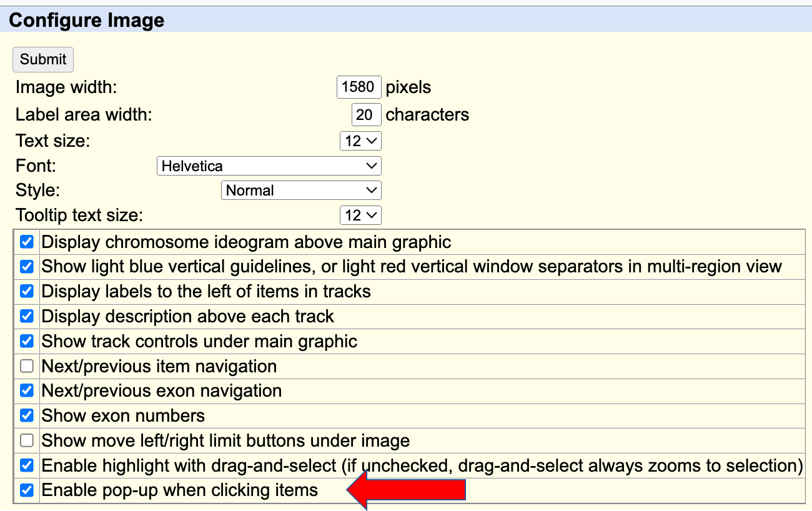Screen dimensions: 812x511
Task: Open the Style dropdown showing Normal
Action: tap(301, 190)
